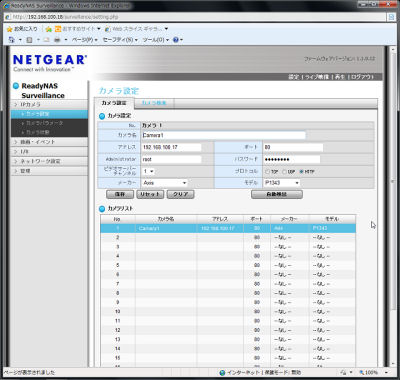Click the ログアウト link

pos(362,77)
